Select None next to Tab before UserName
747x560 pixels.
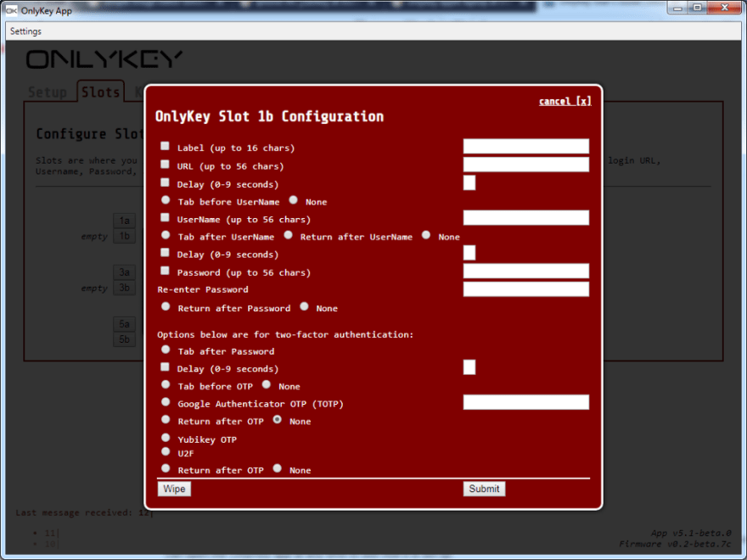(x=294, y=200)
